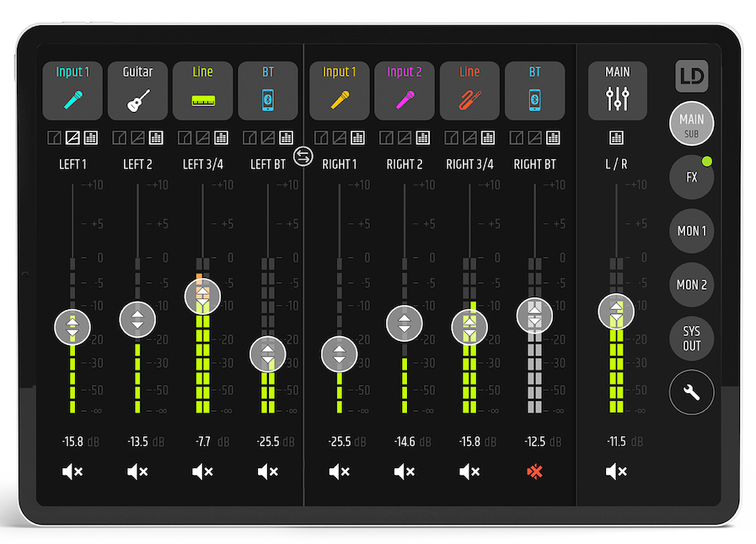The height and width of the screenshot is (544, 756).
Task: Switch to the FX mix view
Action: click(691, 177)
